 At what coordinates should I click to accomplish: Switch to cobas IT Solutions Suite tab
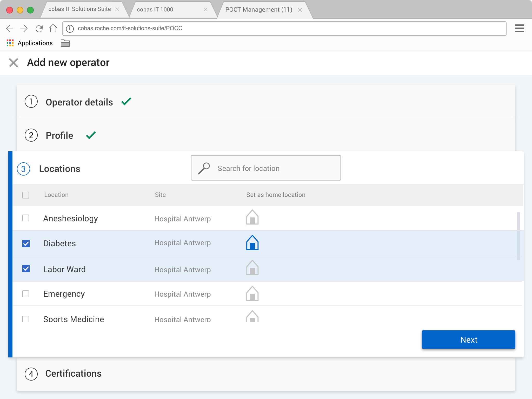[79, 9]
